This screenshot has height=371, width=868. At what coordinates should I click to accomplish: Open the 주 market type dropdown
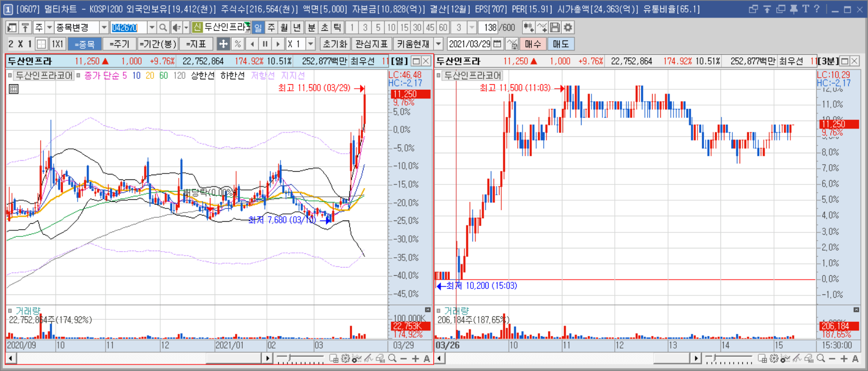(49, 27)
